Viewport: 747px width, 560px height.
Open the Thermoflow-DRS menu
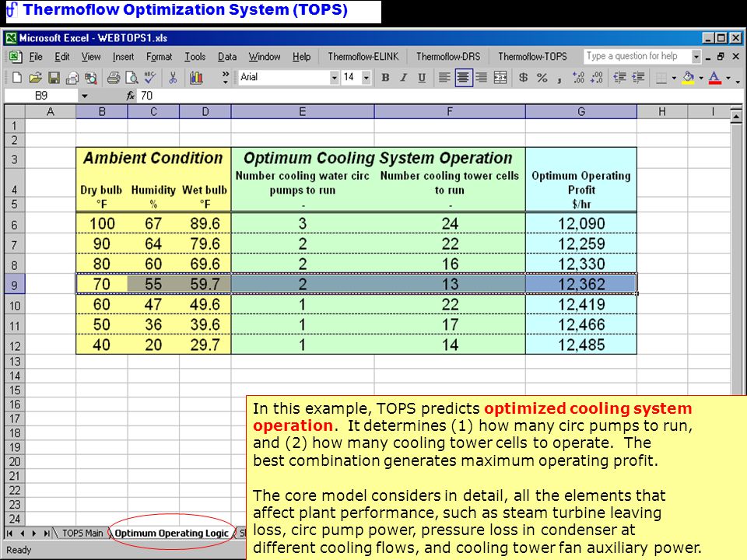point(448,57)
